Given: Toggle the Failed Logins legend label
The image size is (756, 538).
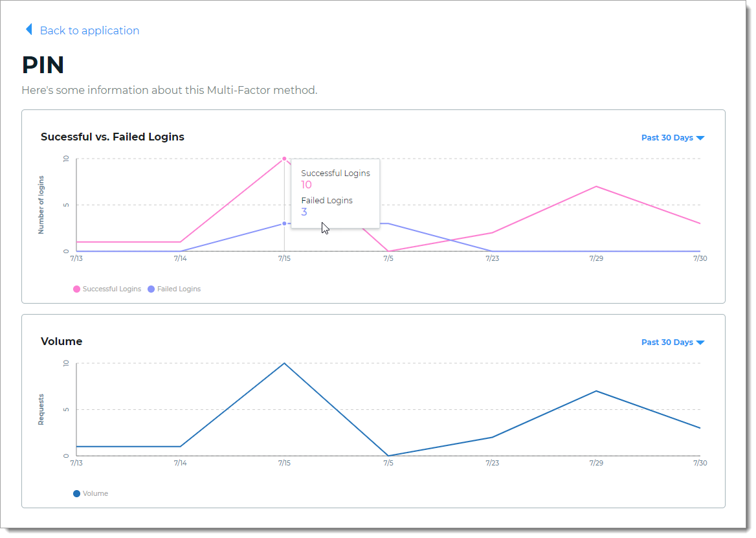Looking at the screenshot, I should [179, 289].
